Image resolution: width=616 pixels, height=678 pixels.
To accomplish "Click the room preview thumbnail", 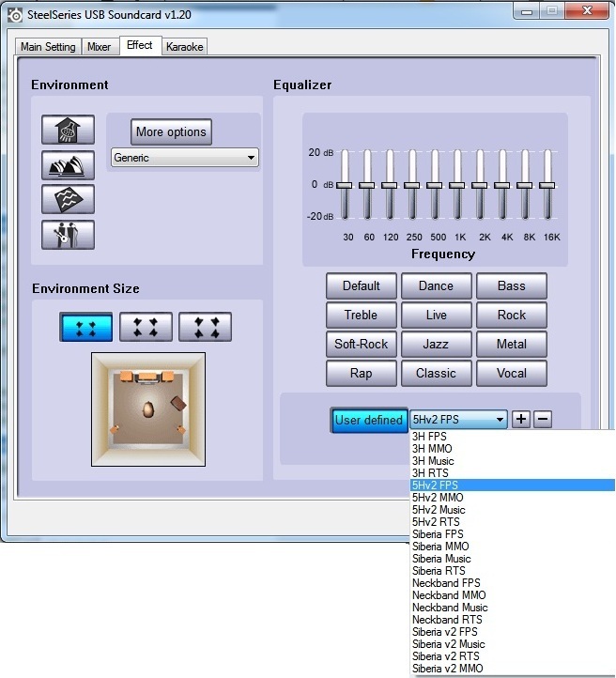I will [146, 409].
